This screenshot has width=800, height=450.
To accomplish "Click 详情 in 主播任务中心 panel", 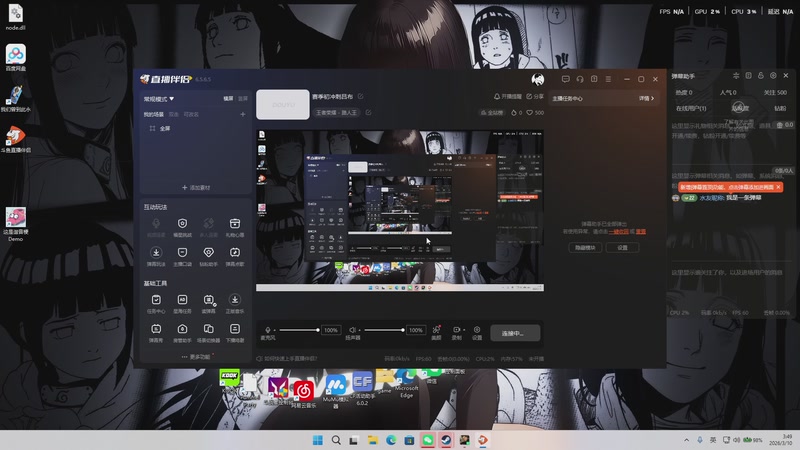I will click(646, 98).
